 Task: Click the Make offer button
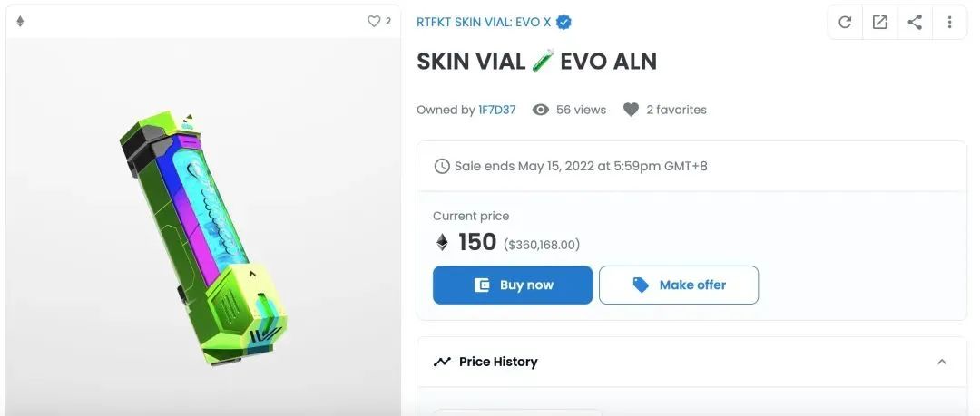[x=679, y=285]
